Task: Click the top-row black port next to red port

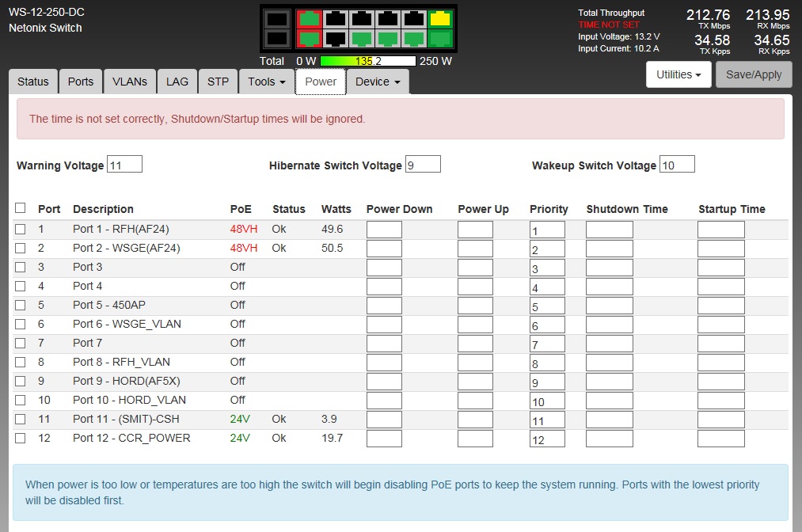Action: click(336, 18)
